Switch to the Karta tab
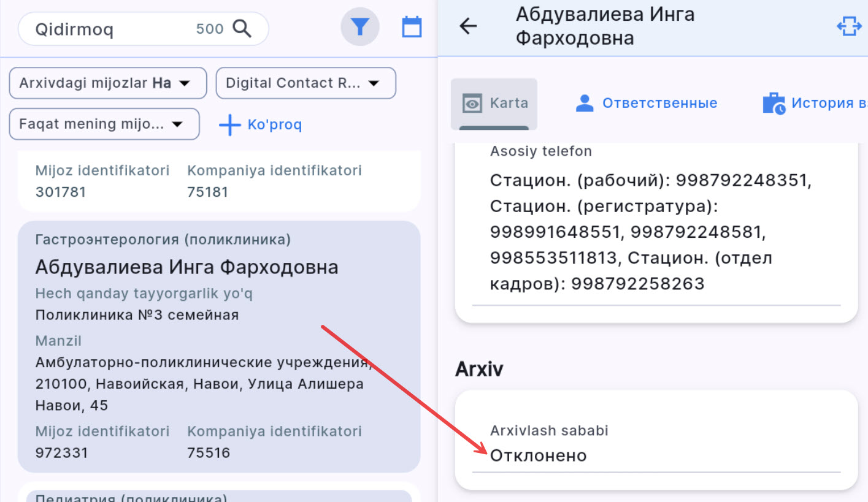This screenshot has width=868, height=502. [494, 103]
